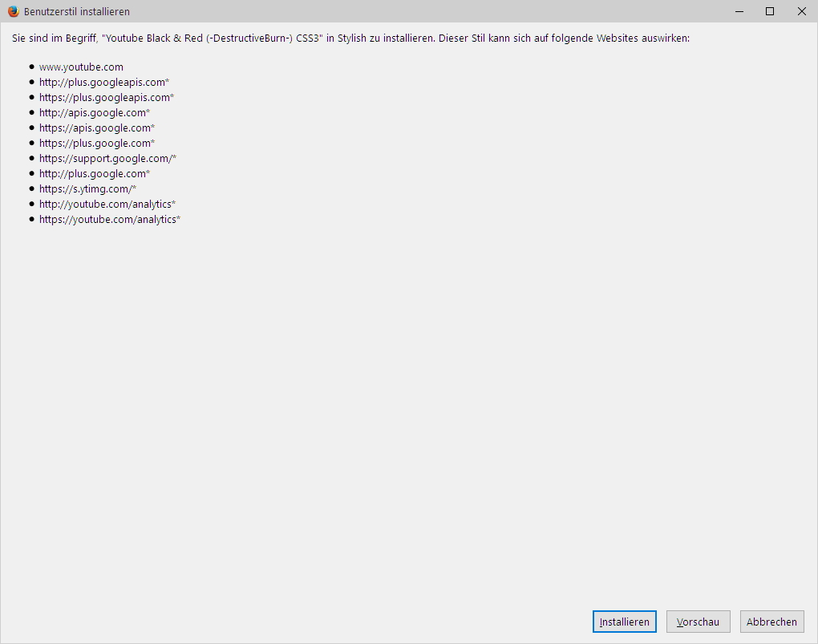Select http://apis.google.com* entry
The width and height of the screenshot is (818, 644).
95,112
